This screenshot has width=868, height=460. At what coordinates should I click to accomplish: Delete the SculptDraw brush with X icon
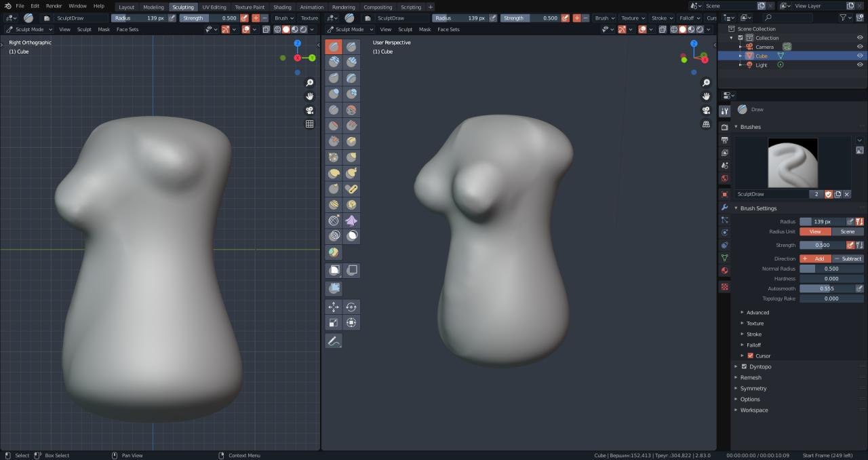tap(847, 194)
